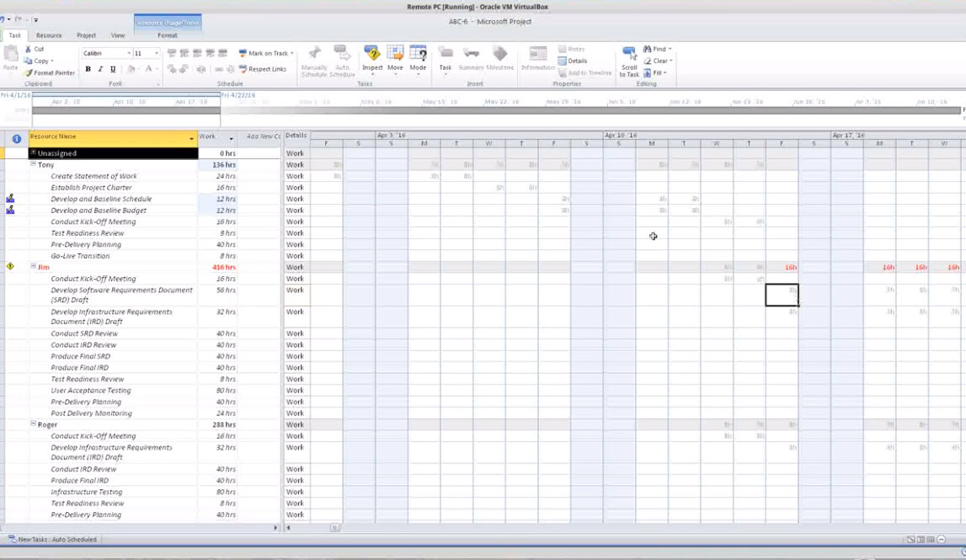The height and width of the screenshot is (560, 966).
Task: Expand the Unassigned resource group
Action: 34,153
